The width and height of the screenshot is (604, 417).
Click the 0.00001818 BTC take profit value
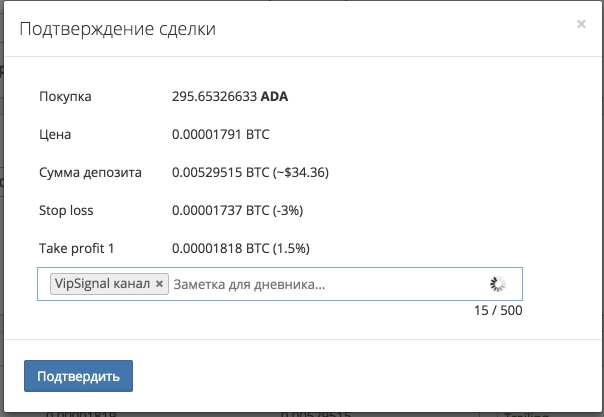pyautogui.click(x=220, y=248)
